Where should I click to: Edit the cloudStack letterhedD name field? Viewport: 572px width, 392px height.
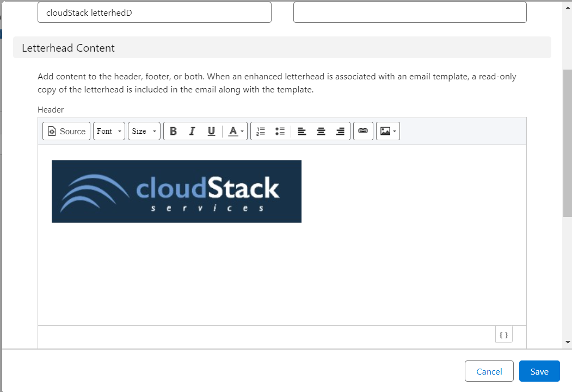point(155,13)
